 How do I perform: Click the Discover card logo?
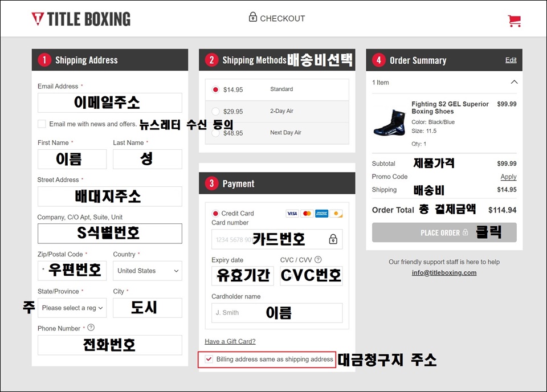click(336, 214)
